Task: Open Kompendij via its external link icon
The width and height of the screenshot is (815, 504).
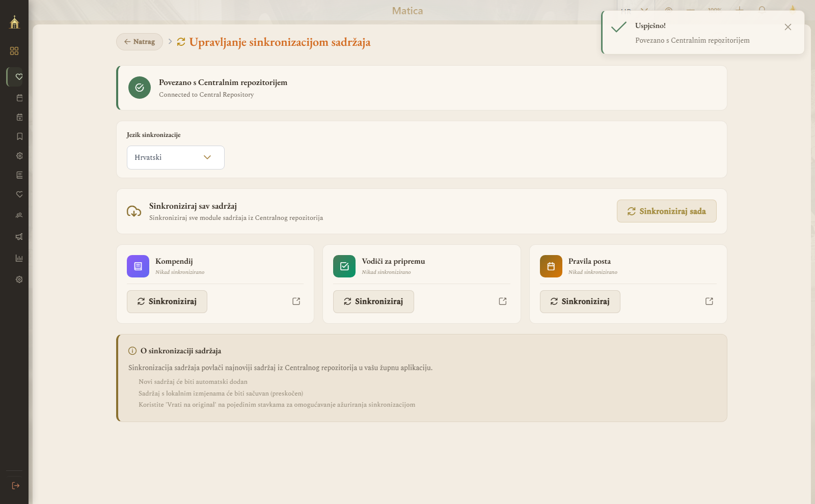Action: coord(296,301)
